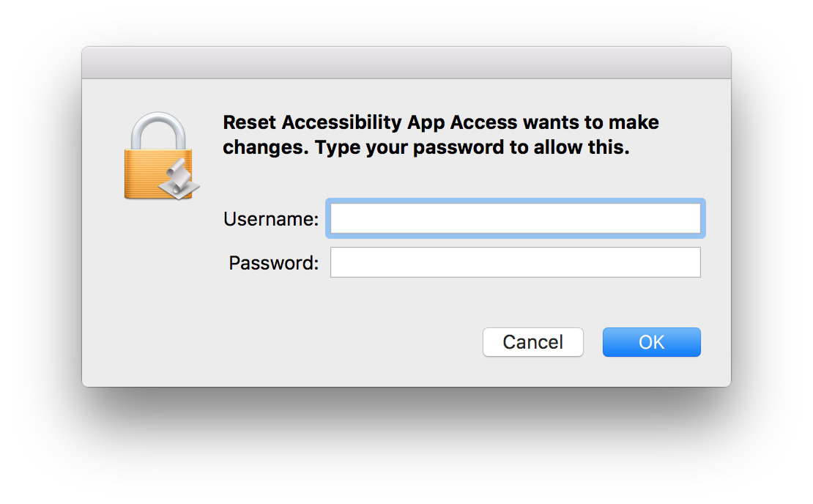The image size is (813, 504).
Task: Focus the Password text field
Action: click(x=516, y=262)
